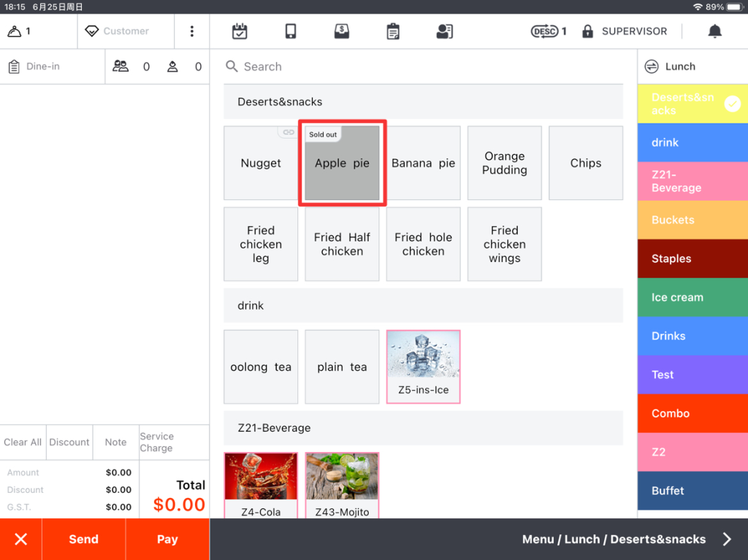Tap the mobile device icon in toolbar

click(x=291, y=31)
